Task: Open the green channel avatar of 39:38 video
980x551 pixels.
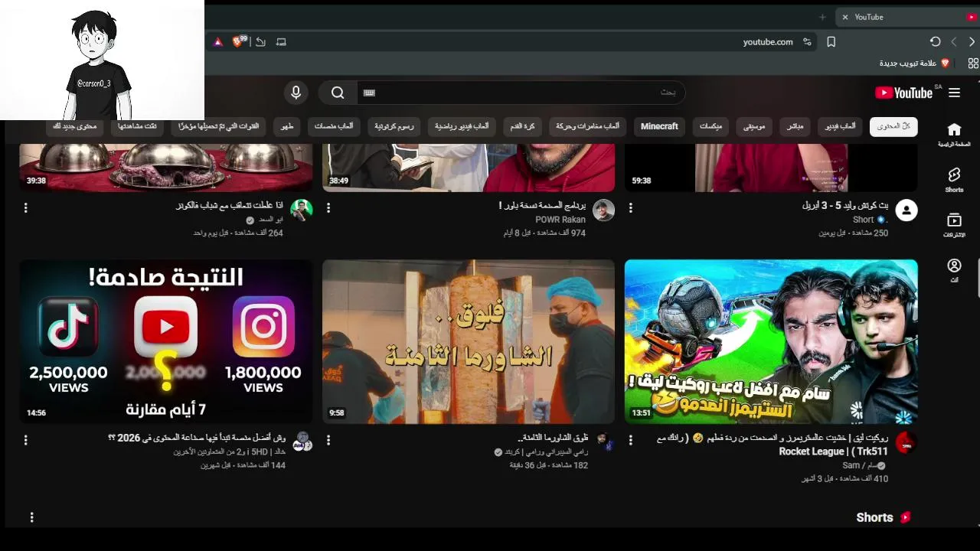Action: pyautogui.click(x=302, y=210)
